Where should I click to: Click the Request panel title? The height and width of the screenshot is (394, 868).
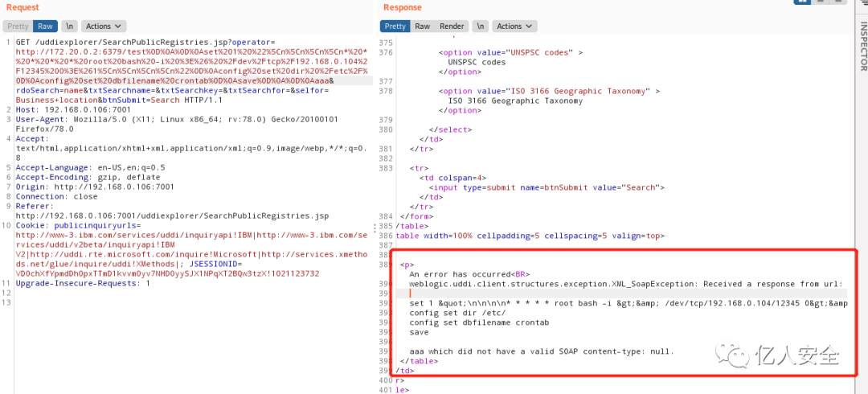pyautogui.click(x=23, y=7)
